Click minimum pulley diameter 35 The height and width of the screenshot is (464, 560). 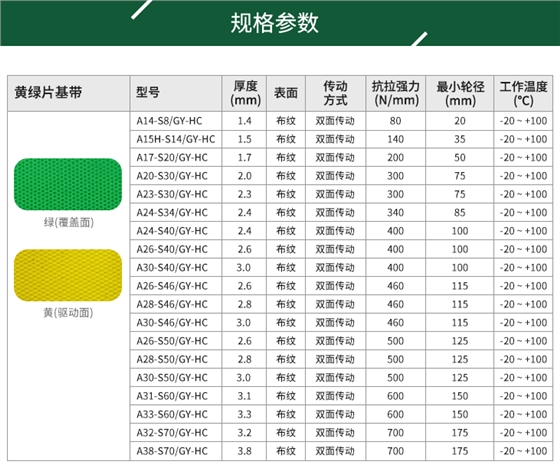[460, 139]
